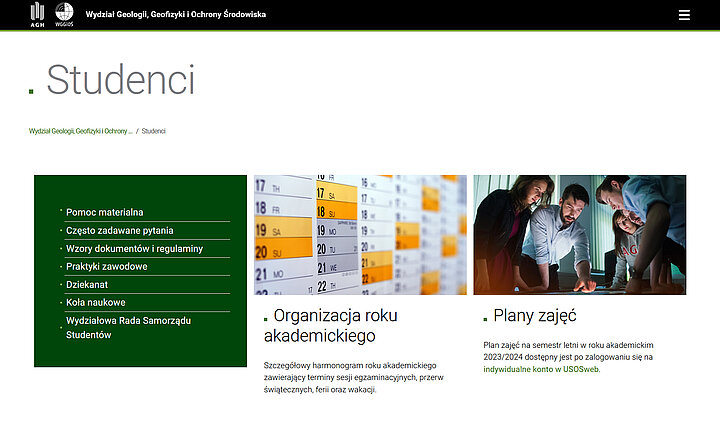Open Wydziałowa Rada Samorządu Studentów
720x443 pixels.
(129, 328)
